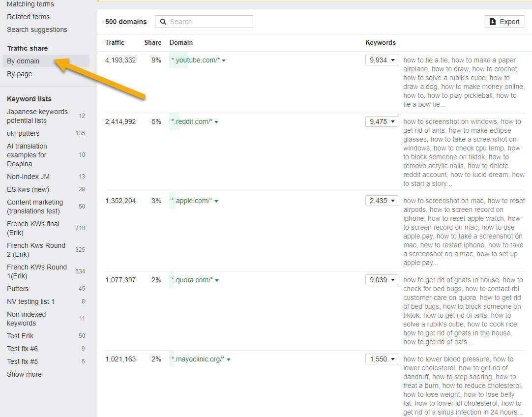The image size is (532, 417).
Task: Open Related terms in sidebar
Action: click(x=28, y=17)
